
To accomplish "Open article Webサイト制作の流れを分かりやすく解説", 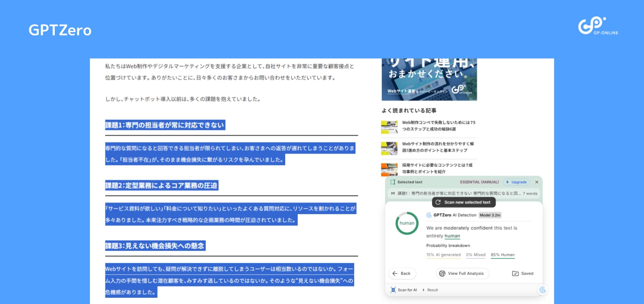I will coord(438,147).
